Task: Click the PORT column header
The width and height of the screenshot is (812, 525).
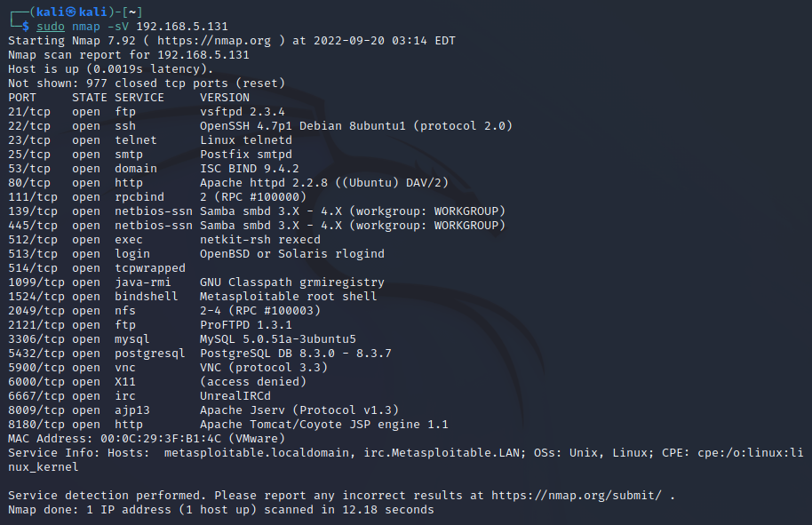Action: pos(22,98)
